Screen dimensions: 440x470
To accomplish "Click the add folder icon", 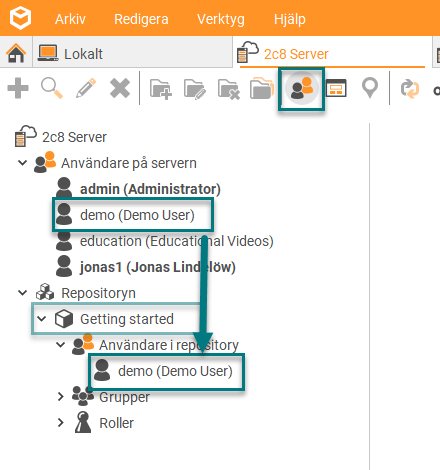I will [x=161, y=89].
